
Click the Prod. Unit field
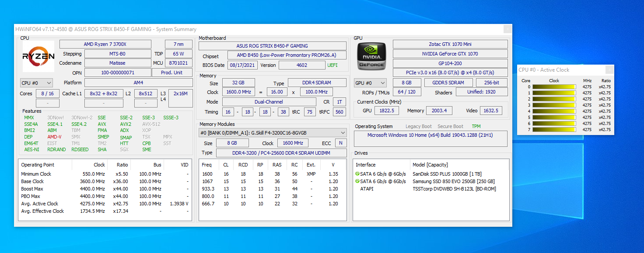click(172, 73)
